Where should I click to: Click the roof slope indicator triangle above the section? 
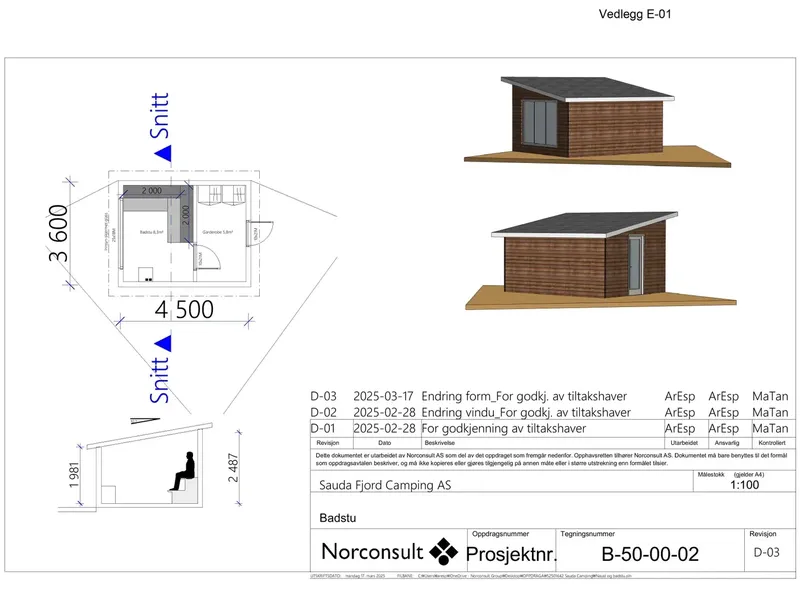click(144, 421)
